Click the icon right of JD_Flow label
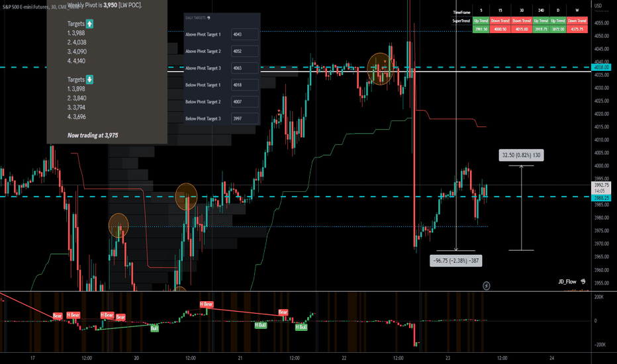617x364 pixels. (583, 281)
